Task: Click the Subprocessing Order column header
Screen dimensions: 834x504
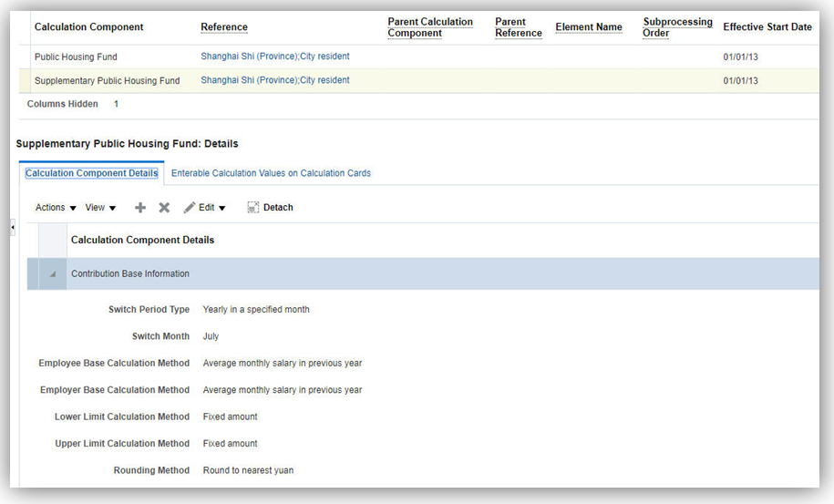Action: pos(677,27)
